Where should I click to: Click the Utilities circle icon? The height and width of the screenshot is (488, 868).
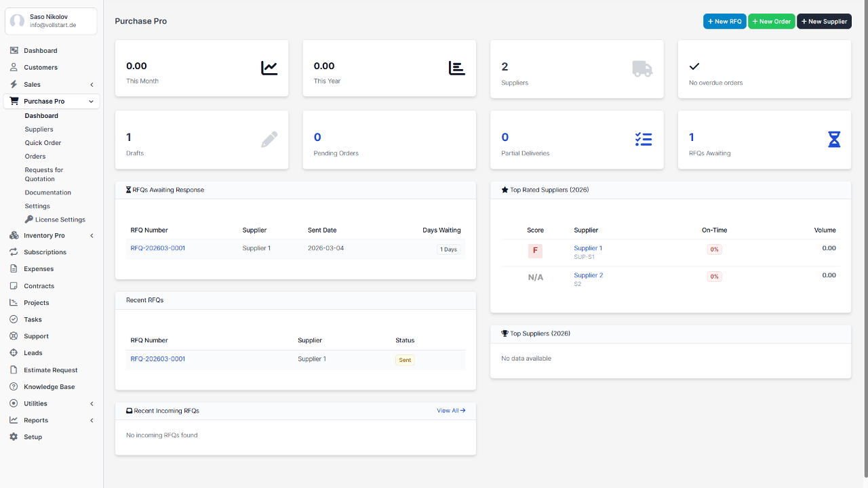14,403
